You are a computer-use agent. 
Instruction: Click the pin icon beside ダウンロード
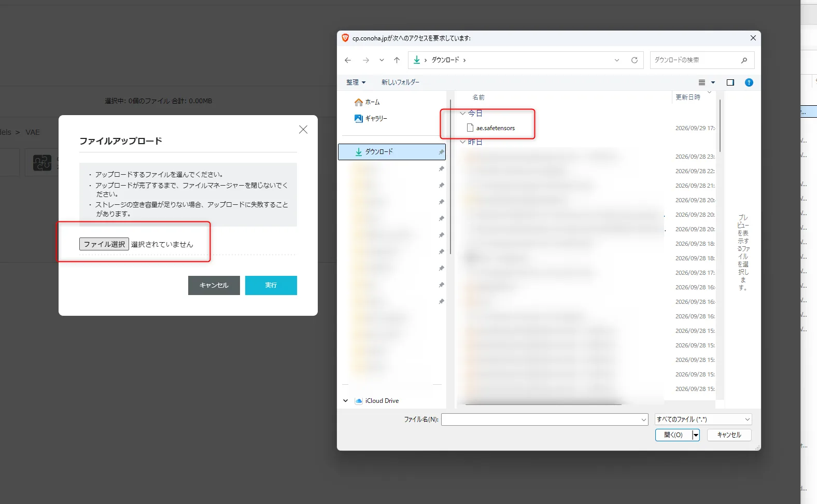[x=441, y=152]
